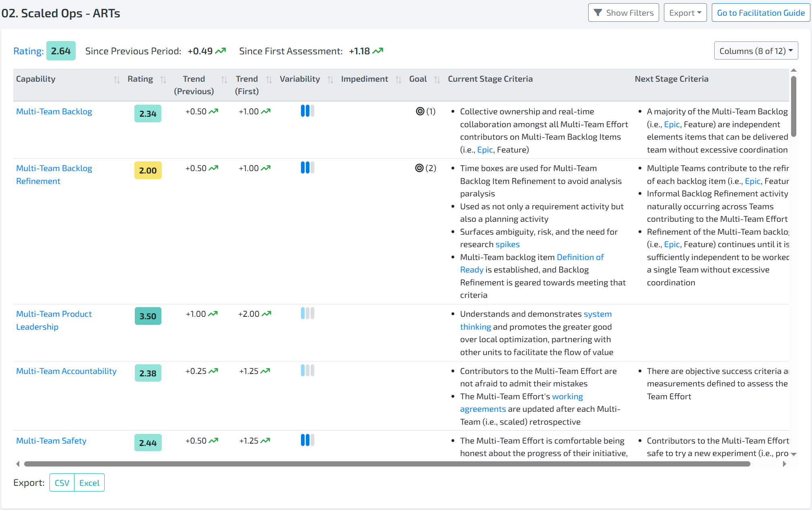Open the Definition of Ready link
The height and width of the screenshot is (510, 812).
(580, 257)
